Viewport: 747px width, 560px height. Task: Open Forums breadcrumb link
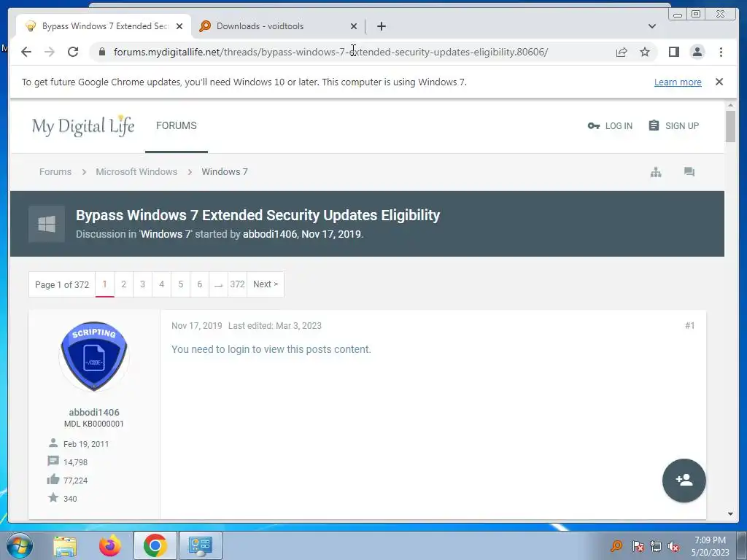pos(55,172)
